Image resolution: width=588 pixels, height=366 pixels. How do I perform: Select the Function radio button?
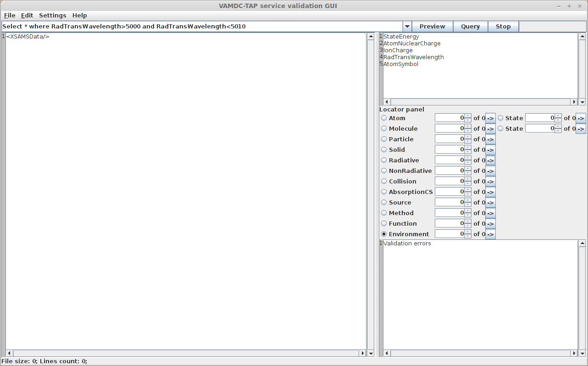coord(384,223)
